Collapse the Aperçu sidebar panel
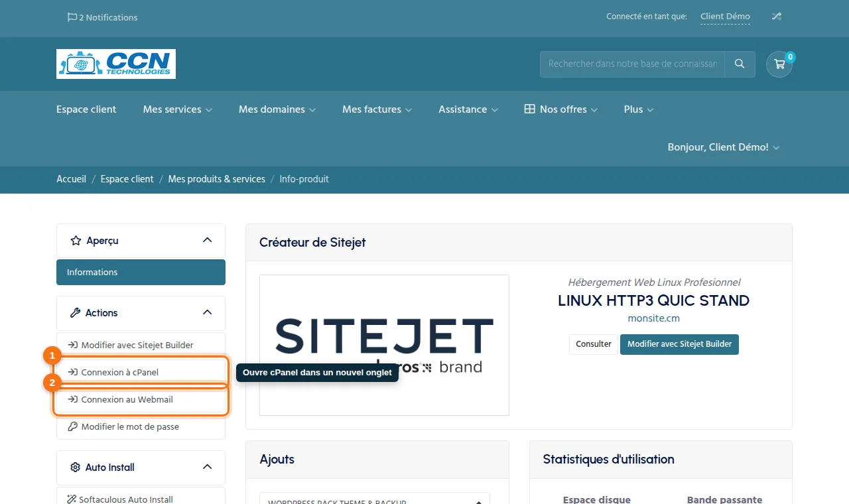The image size is (849, 504). [x=207, y=241]
